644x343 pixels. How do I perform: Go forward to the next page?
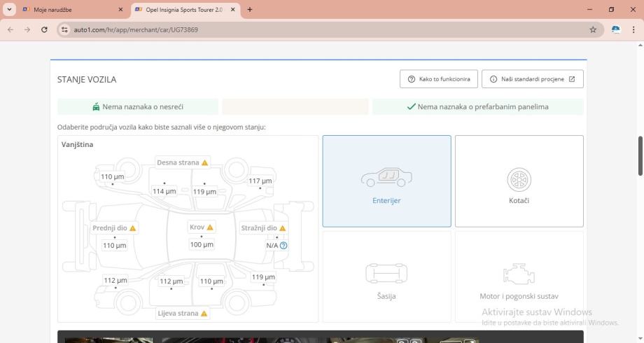click(27, 29)
